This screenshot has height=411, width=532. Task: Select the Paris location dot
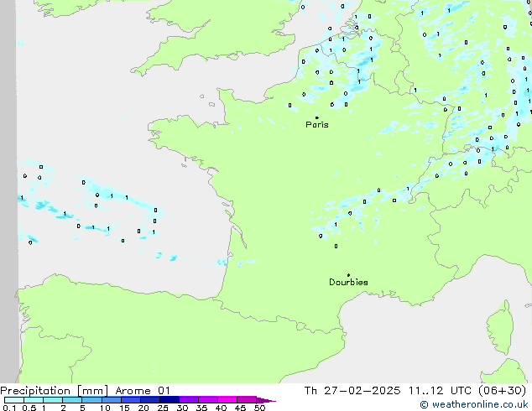(317, 117)
